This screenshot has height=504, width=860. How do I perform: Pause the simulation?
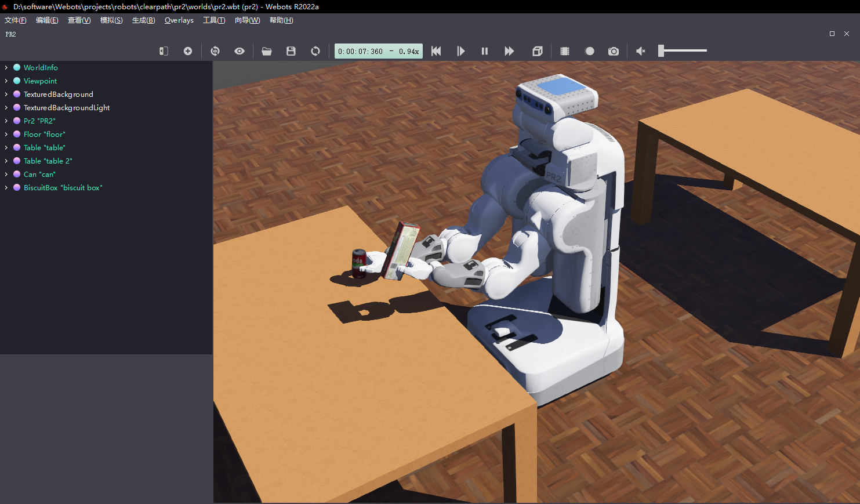pos(485,51)
